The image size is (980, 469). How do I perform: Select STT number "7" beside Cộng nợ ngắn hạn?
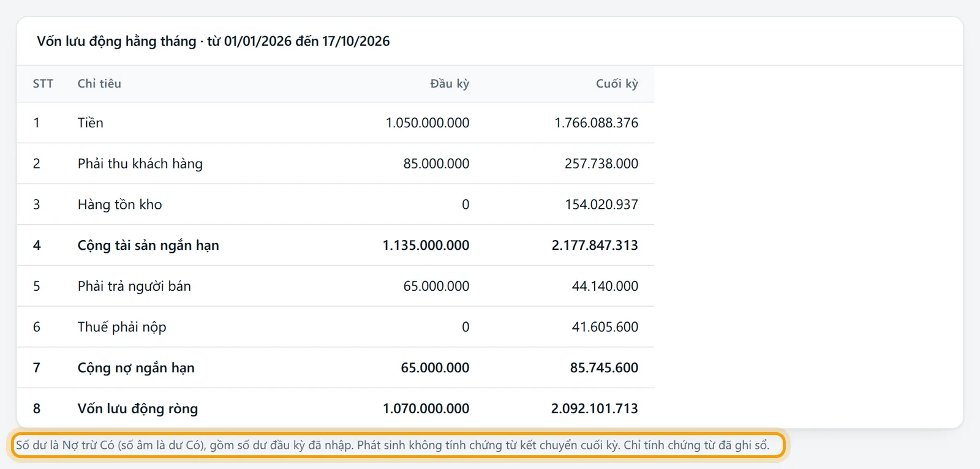(x=37, y=368)
